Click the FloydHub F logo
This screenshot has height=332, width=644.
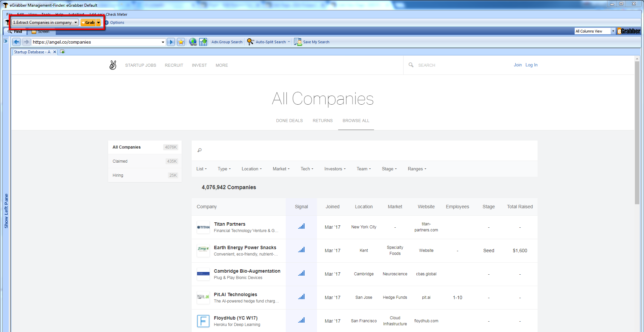pyautogui.click(x=203, y=321)
